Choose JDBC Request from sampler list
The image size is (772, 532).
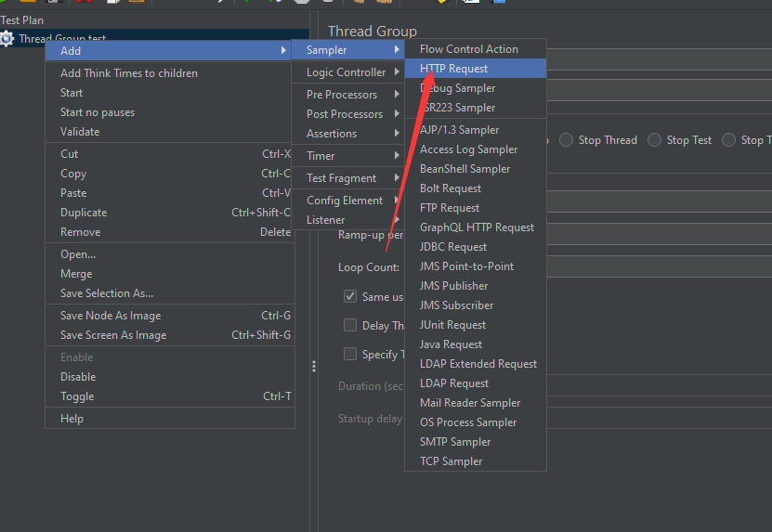pyautogui.click(x=453, y=247)
